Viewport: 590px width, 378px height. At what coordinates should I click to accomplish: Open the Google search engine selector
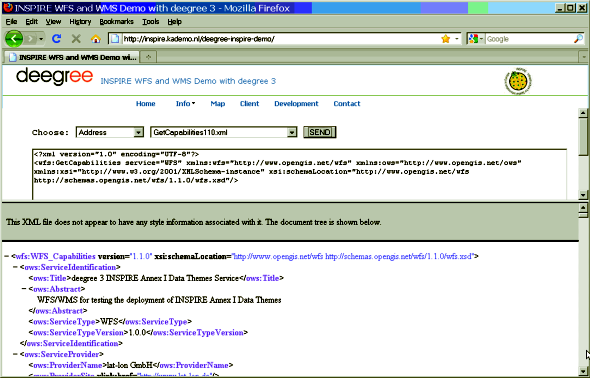[476, 39]
